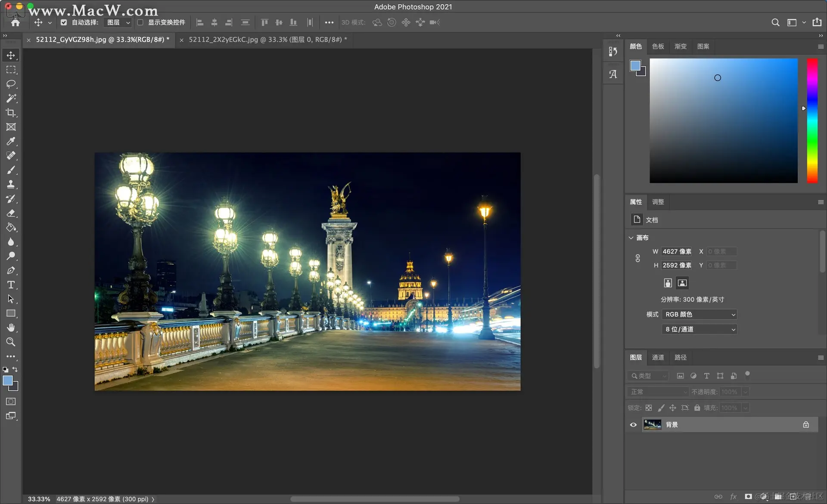Open the 8 位/通道 bit depth dropdown
Screen dimensions: 827x504
coord(699,329)
